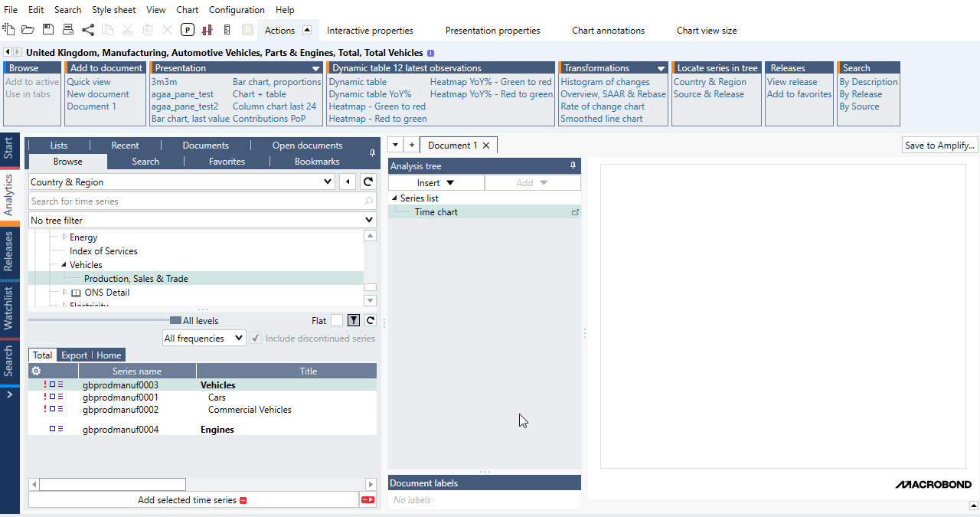Open the Country & Region dropdown
Image resolution: width=980 pixels, height=517 pixels.
(328, 182)
